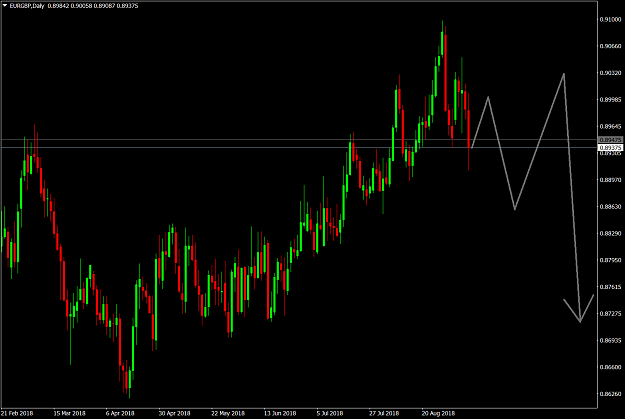Screen dimensions: 625x419
Task: Click the 21 Feb 2018 date label
Action: pos(17,413)
